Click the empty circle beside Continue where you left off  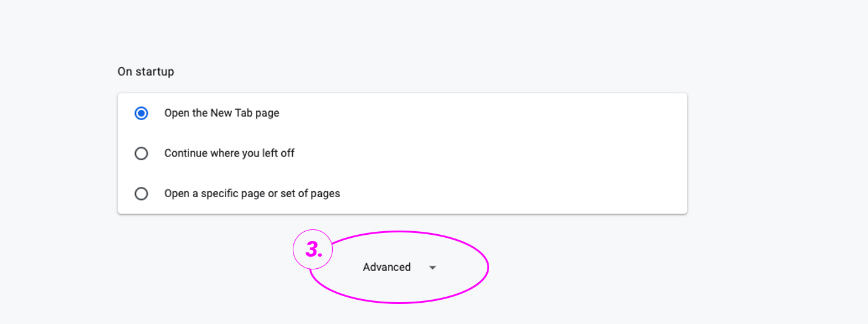point(141,154)
